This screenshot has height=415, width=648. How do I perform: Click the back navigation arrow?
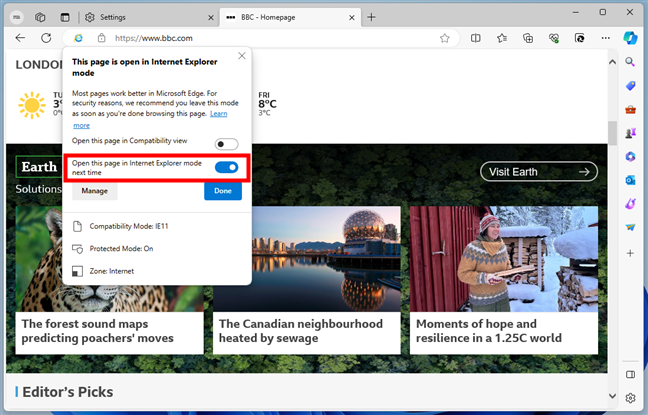tap(20, 38)
